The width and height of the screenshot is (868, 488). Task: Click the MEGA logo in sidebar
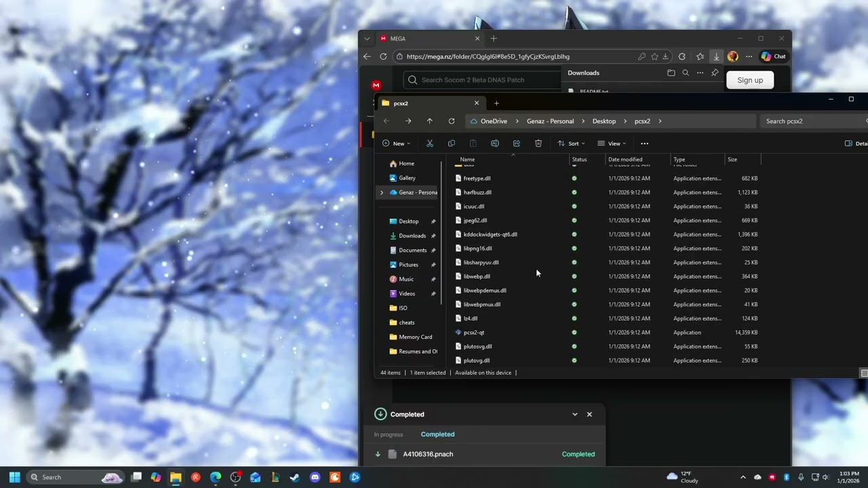[x=376, y=85]
